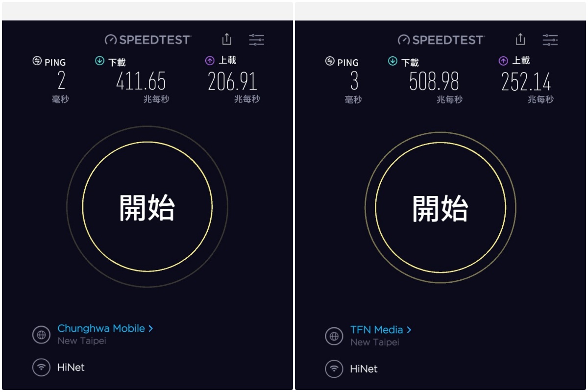The image size is (588, 392).
Task: Click the wifi icon beside HiNet on the right
Action: (x=335, y=368)
